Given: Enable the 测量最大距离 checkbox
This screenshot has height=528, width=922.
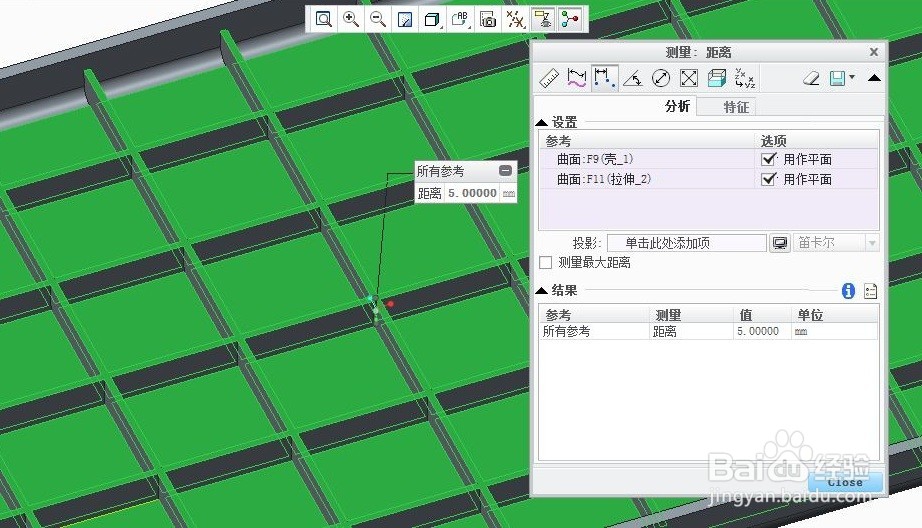Looking at the screenshot, I should 546,262.
